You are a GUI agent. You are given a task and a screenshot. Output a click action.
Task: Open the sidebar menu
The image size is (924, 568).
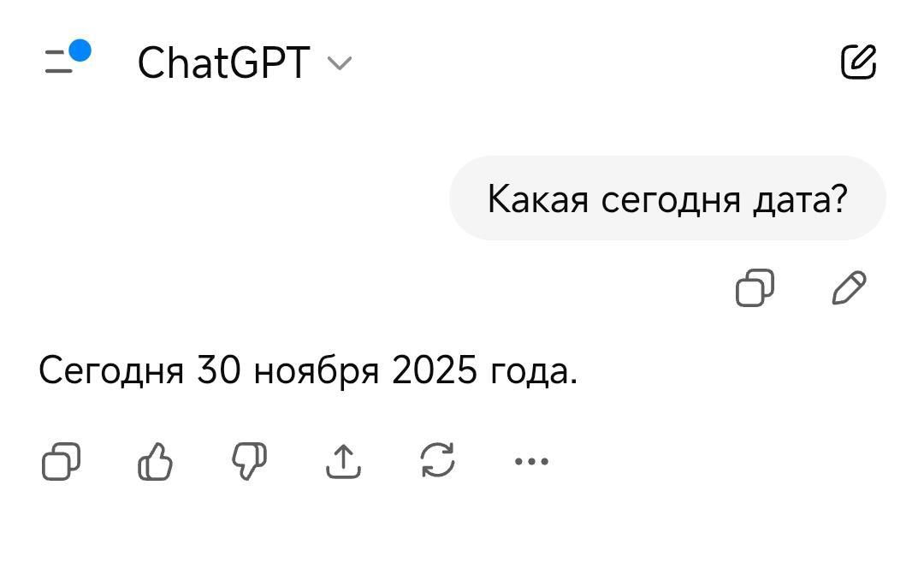pyautogui.click(x=60, y=62)
